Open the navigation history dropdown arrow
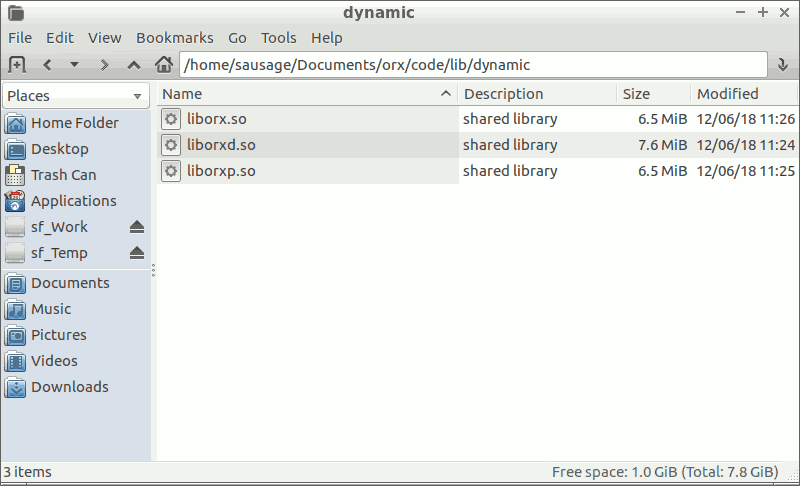Screen dimensions: 800x486 click(x=74, y=65)
